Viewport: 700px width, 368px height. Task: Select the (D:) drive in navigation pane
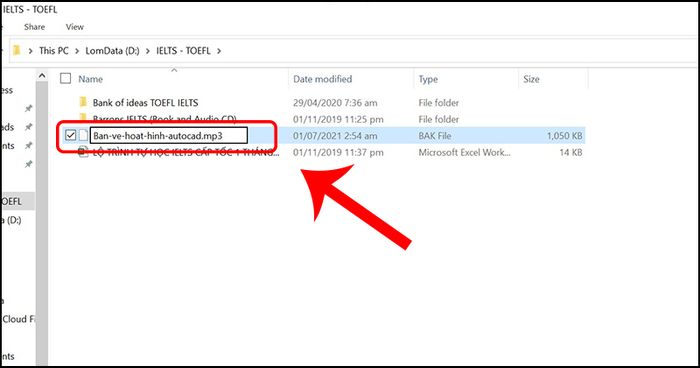[x=12, y=220]
